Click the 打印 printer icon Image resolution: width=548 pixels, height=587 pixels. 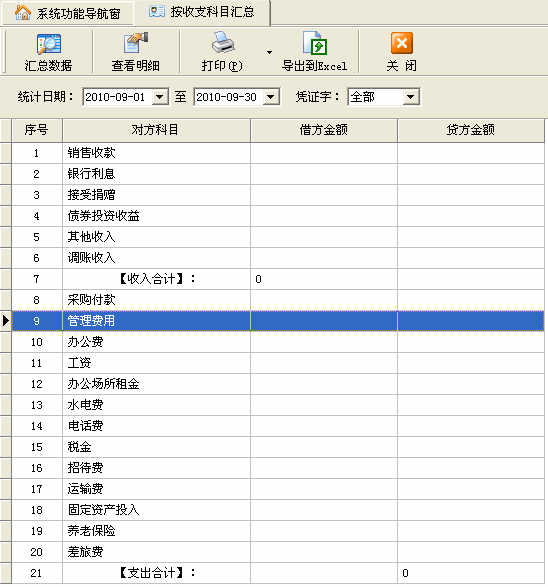(223, 43)
